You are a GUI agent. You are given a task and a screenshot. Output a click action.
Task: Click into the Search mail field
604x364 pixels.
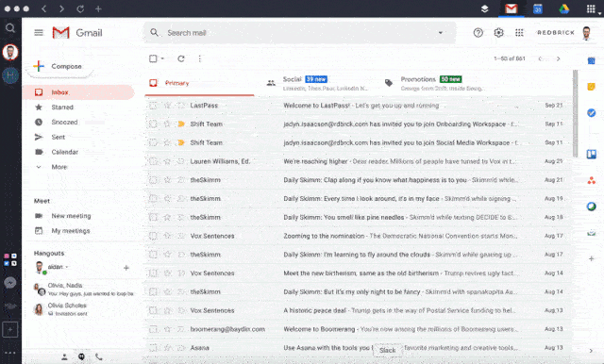coord(300,33)
